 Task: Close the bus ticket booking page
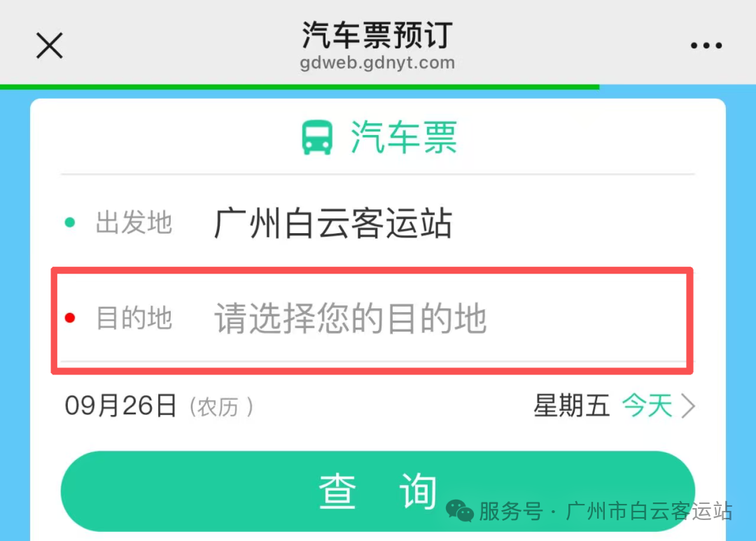click(x=50, y=46)
